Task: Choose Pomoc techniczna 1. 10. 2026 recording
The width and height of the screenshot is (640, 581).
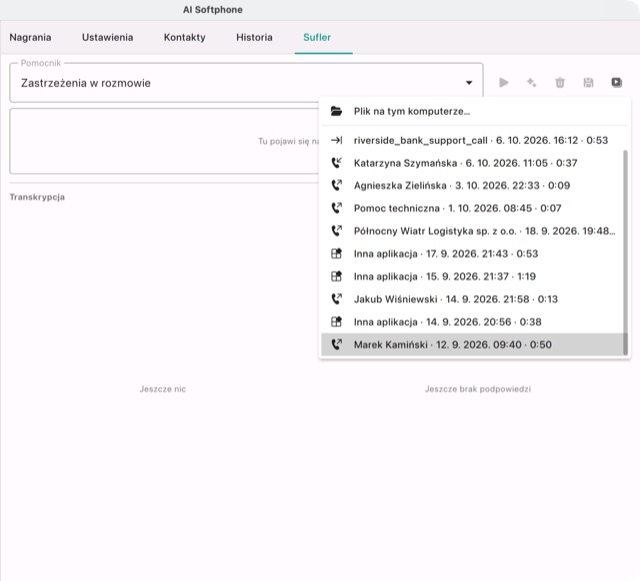Action: point(472,208)
